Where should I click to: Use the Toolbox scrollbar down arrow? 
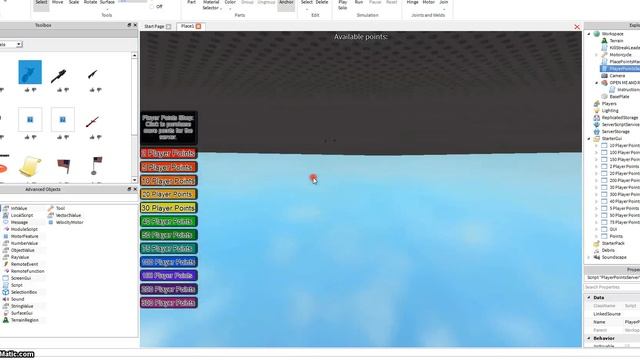[134, 180]
